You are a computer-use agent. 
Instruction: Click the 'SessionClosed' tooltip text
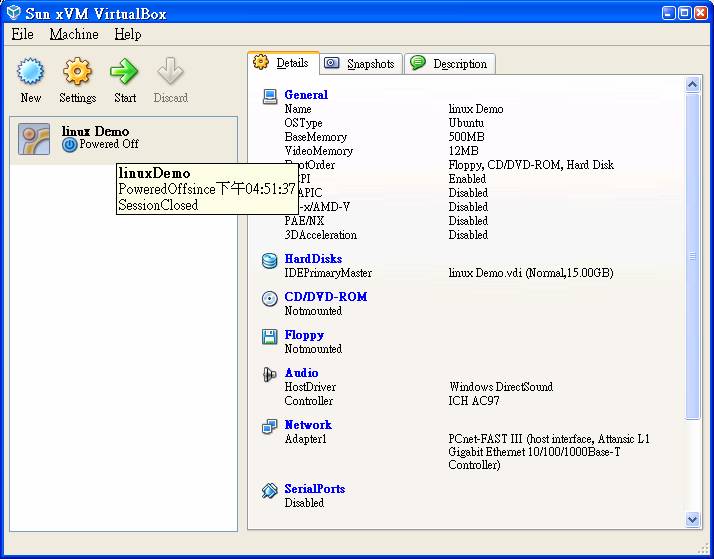[158, 205]
